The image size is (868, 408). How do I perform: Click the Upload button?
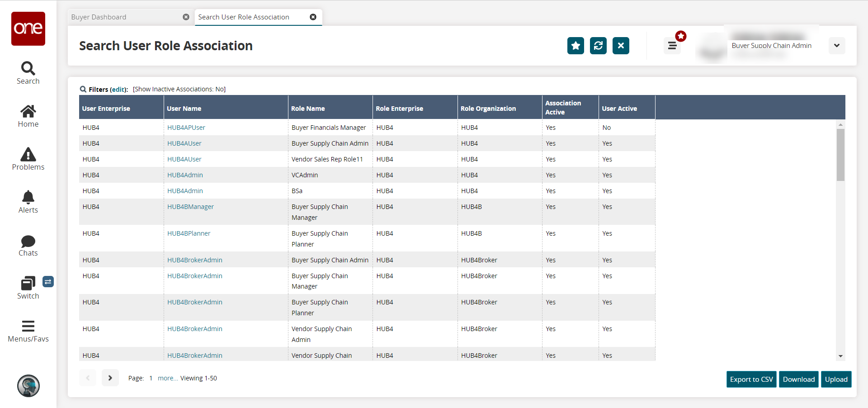pyautogui.click(x=836, y=380)
